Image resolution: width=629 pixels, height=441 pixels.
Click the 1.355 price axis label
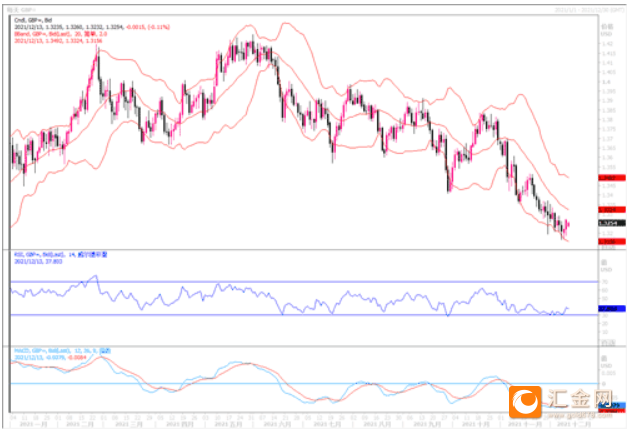coord(608,167)
